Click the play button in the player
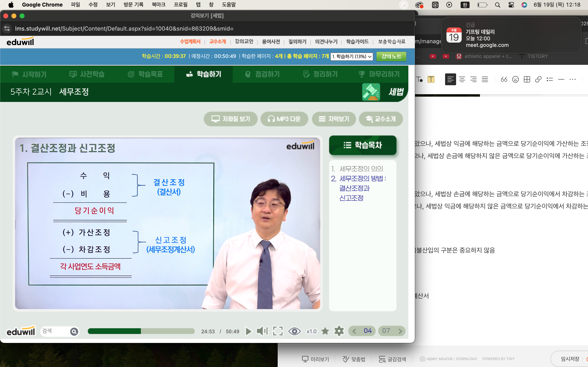Screen dimensions: 588x367 pos(248,331)
